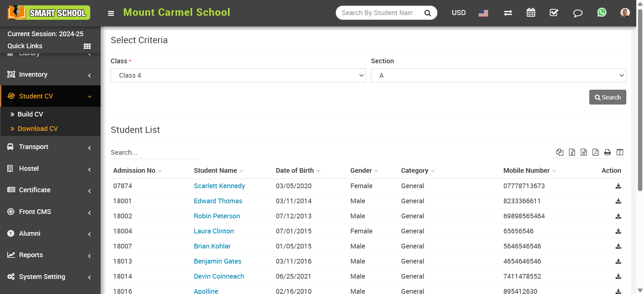Export student list to CSV
644x294 pixels.
pos(584,152)
